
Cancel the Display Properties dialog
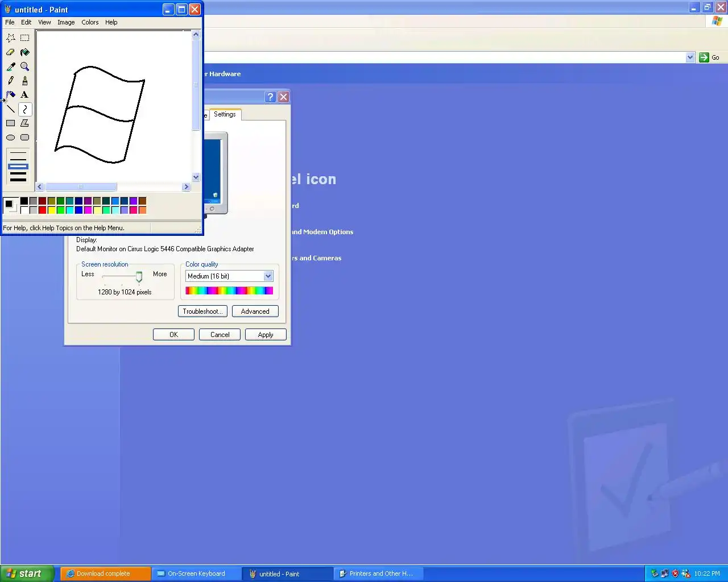tap(220, 335)
